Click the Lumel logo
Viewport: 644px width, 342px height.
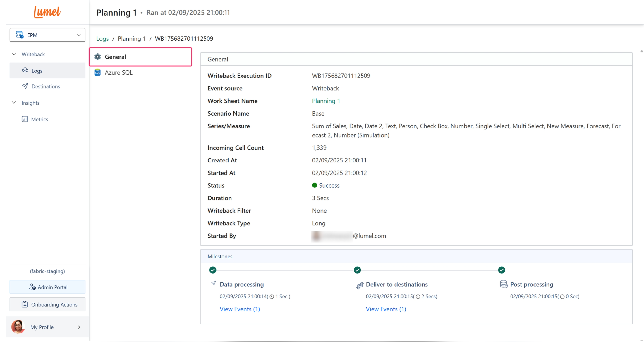pyautogui.click(x=47, y=12)
